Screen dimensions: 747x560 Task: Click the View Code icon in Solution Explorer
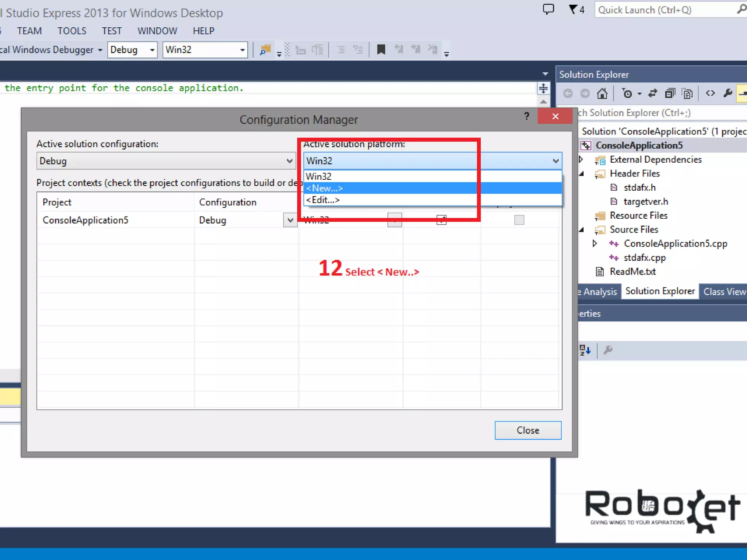[710, 94]
